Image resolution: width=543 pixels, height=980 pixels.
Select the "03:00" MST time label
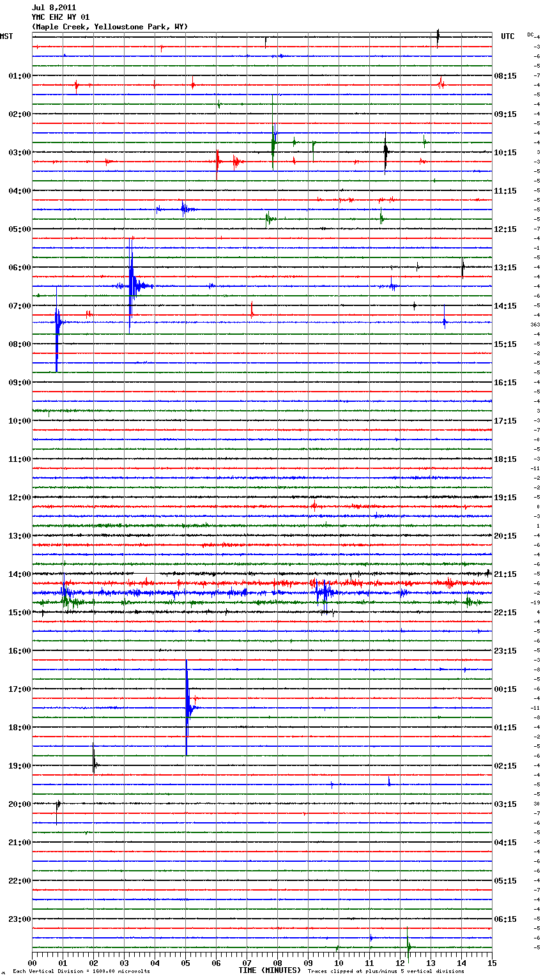(19, 153)
